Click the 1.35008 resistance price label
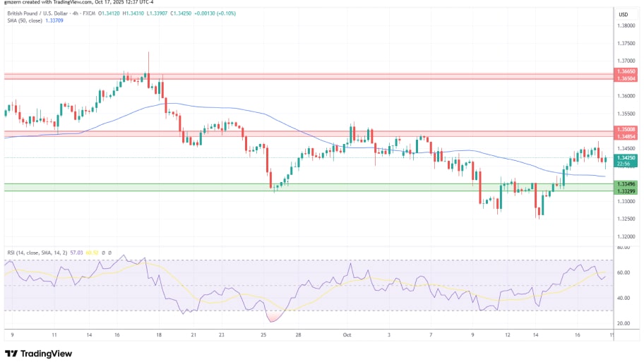This screenshot has height=362, width=644. 626,129
